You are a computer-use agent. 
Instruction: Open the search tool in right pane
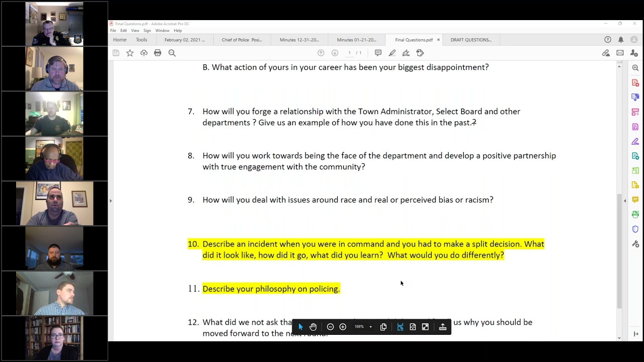coord(635,68)
